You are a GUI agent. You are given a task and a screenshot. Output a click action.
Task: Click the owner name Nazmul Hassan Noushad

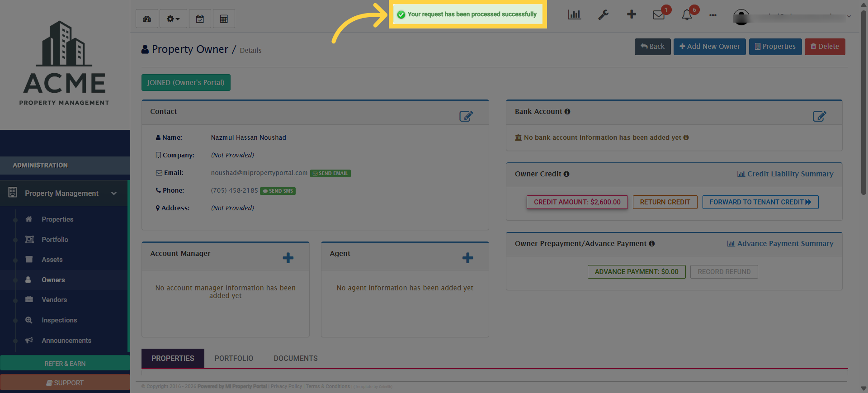[248, 137]
